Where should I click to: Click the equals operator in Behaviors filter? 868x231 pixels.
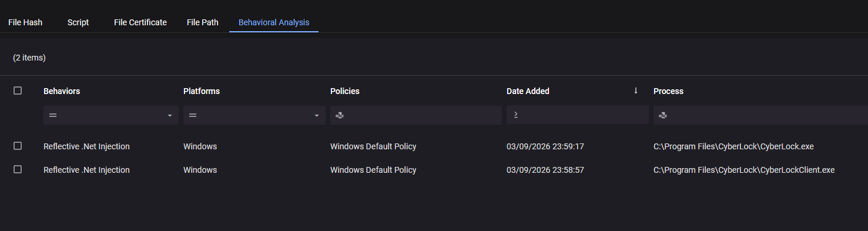(53, 115)
